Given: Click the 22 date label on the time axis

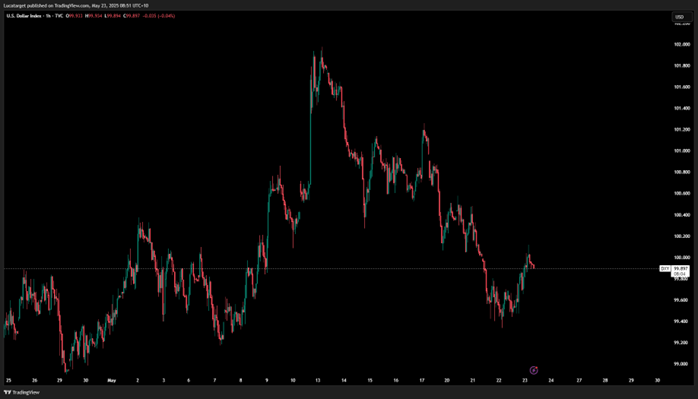Looking at the screenshot, I should 499,381.
